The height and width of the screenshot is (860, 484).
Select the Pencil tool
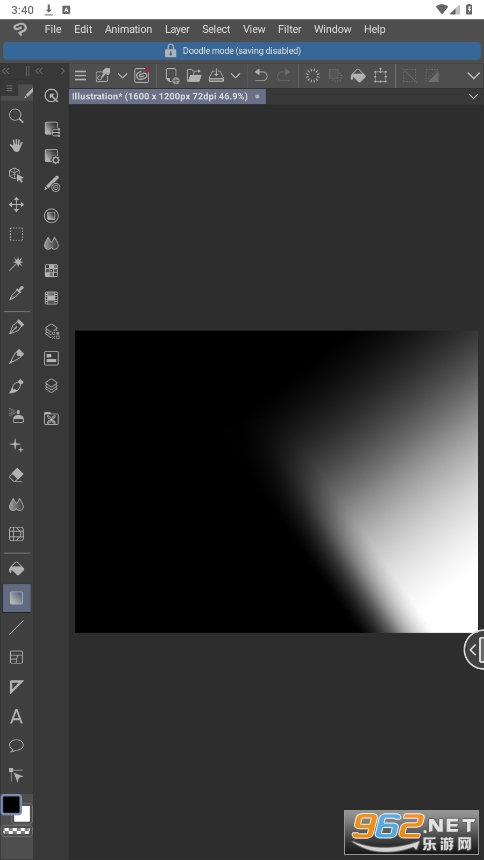(x=16, y=357)
